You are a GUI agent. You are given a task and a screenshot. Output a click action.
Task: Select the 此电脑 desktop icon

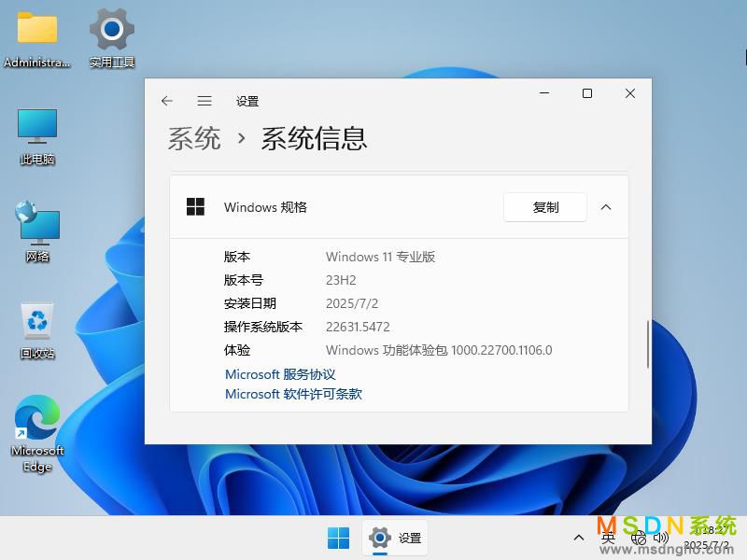(37, 136)
